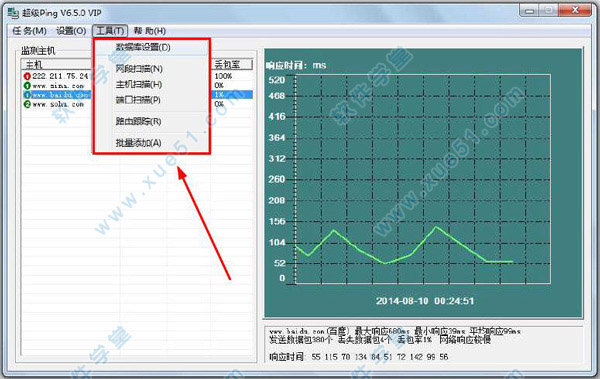Open the 任务(M) menu
The image size is (600, 379).
[x=29, y=31]
